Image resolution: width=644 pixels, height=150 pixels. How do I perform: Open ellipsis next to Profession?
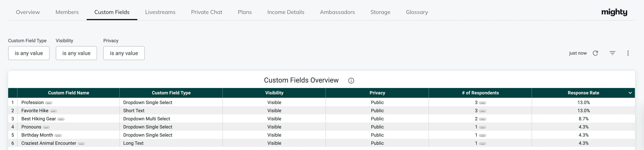pos(48,103)
